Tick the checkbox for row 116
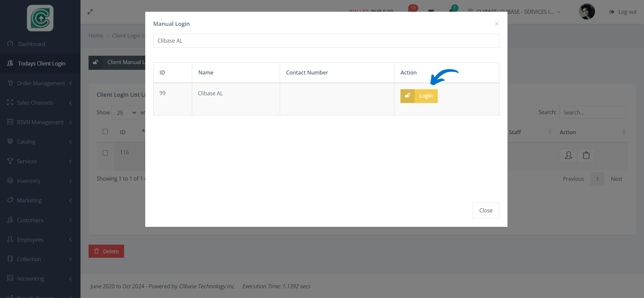This screenshot has width=644, height=298. coord(105,153)
